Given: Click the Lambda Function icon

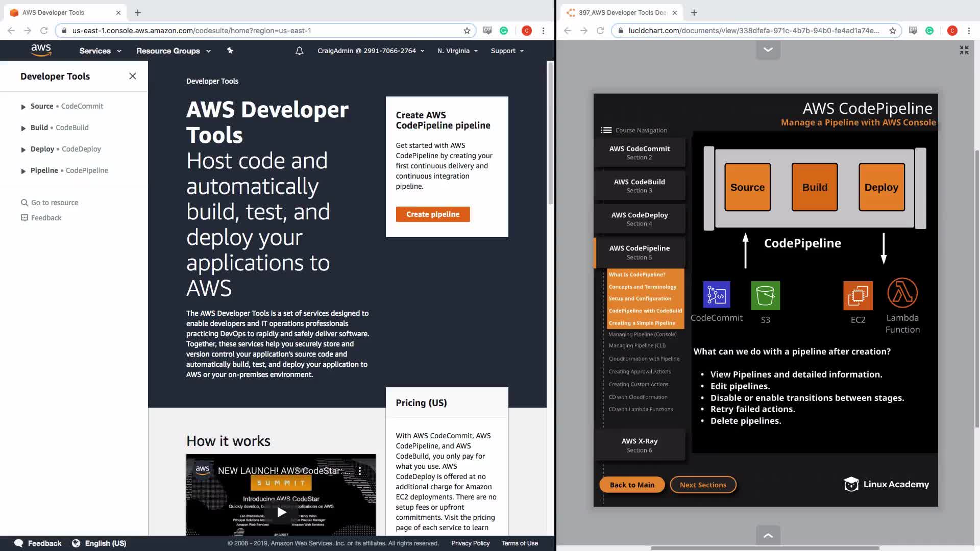Looking at the screenshot, I should coord(902,293).
